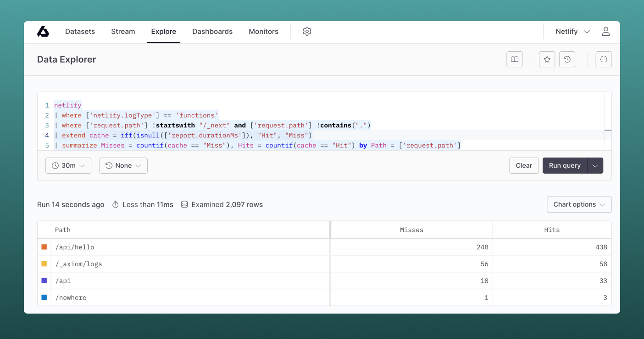
Task: Click the orange swatch for /api/hello
Action: [44, 247]
